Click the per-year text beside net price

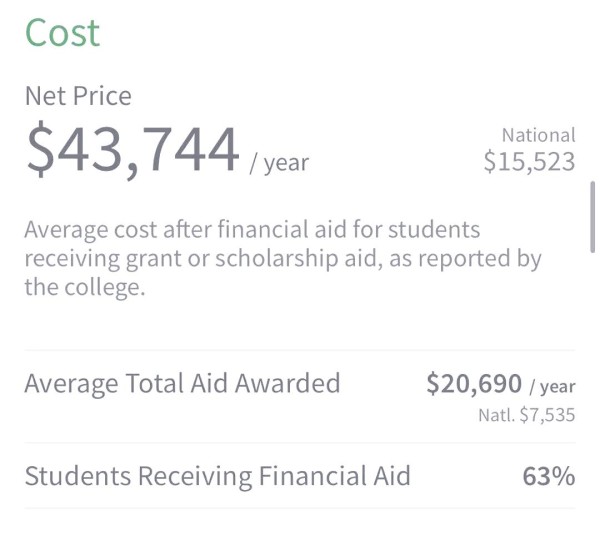[x=279, y=163]
